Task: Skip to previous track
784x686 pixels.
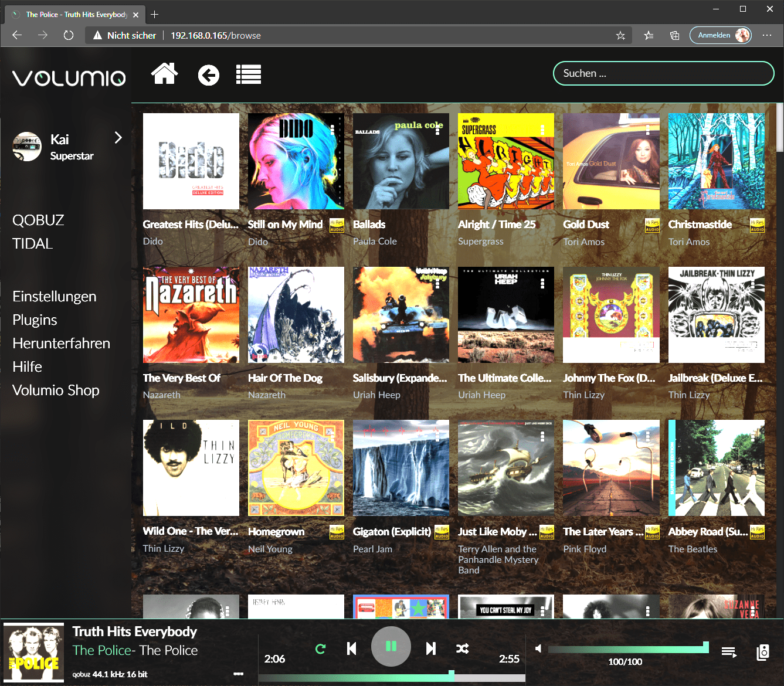Action: pos(352,648)
